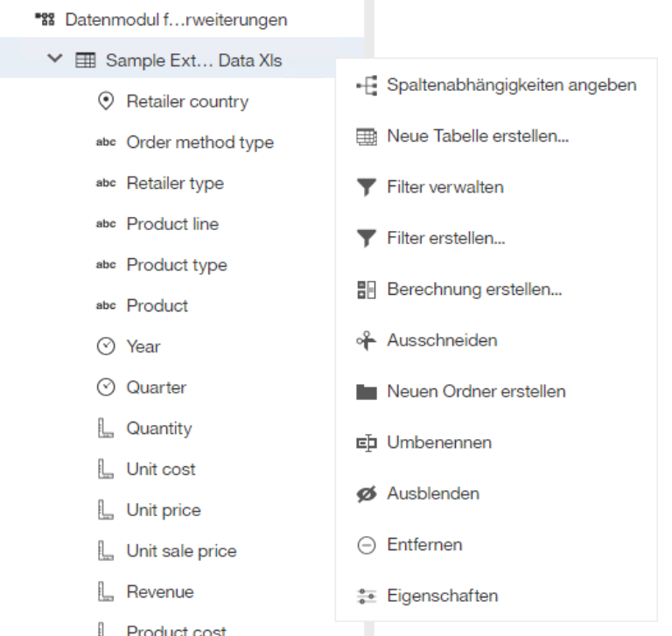Screen dimensions: 672x636
Task: Click the clock icon next to Year
Action: point(106,346)
